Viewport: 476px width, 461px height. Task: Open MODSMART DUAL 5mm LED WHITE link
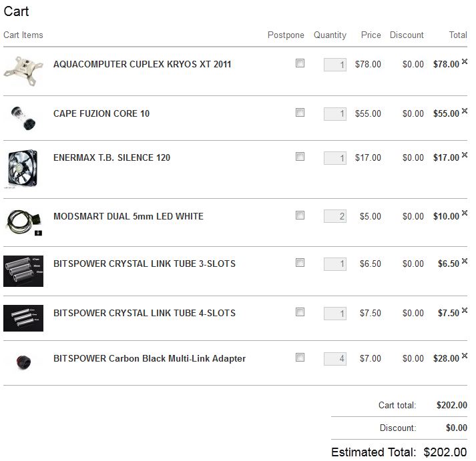coord(128,216)
